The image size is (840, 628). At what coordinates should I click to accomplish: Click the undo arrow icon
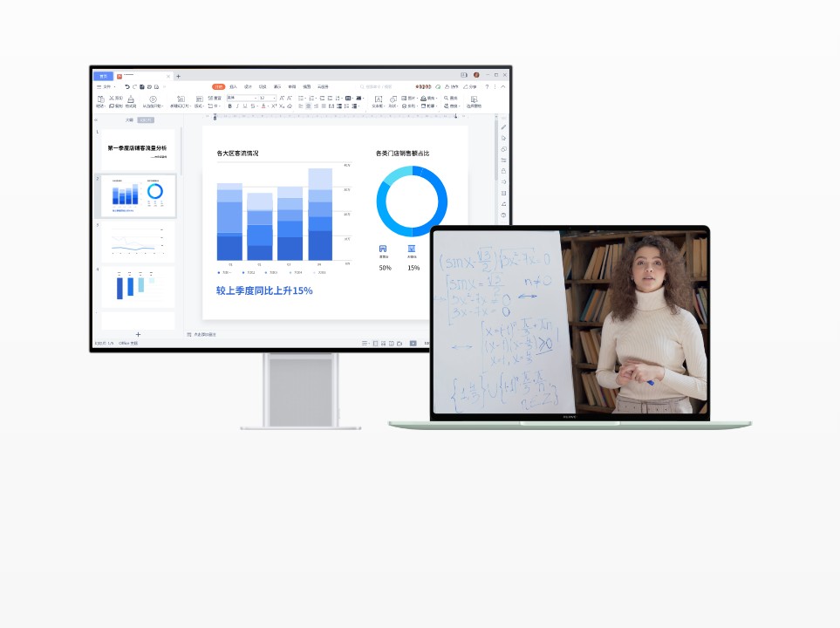click(127, 87)
